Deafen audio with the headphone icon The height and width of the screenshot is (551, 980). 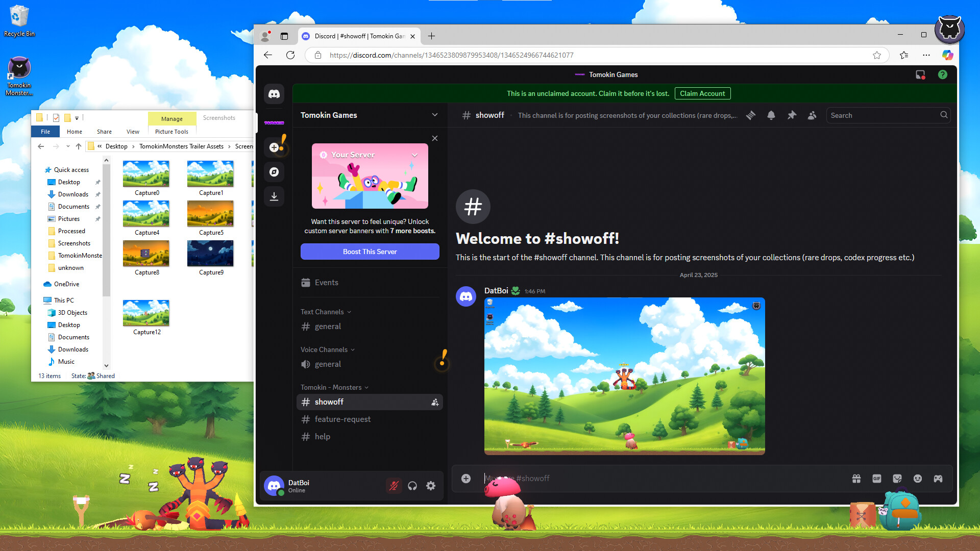412,485
